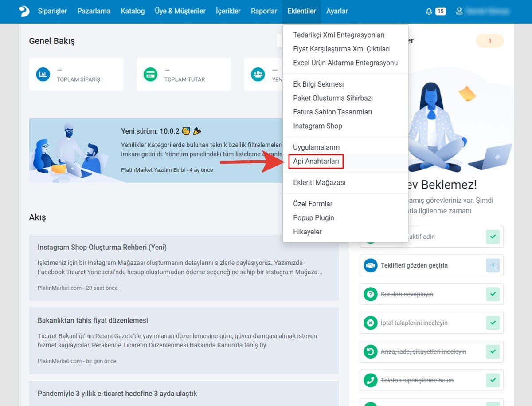Screen dimensions: 532x406
Task: Click the orange badge showing 1
Action: click(x=490, y=41)
